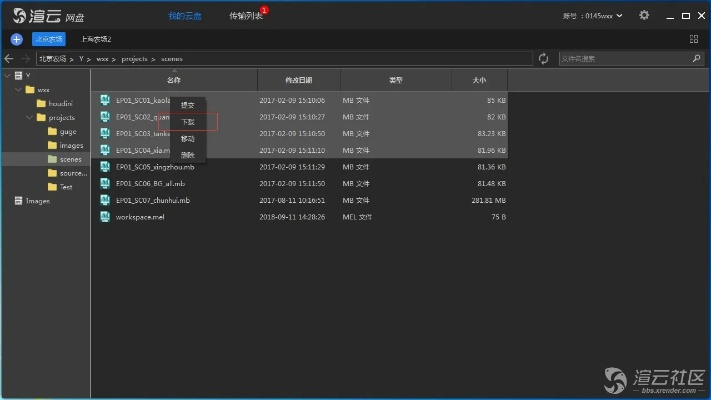Screen dimensions: 711x400
Task: Click the back navigation arrow
Action: point(10,59)
